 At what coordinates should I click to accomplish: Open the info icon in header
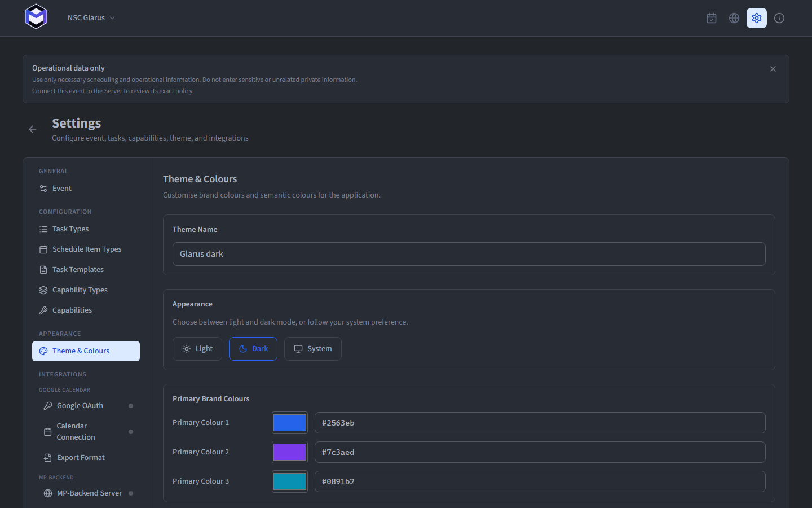779,18
